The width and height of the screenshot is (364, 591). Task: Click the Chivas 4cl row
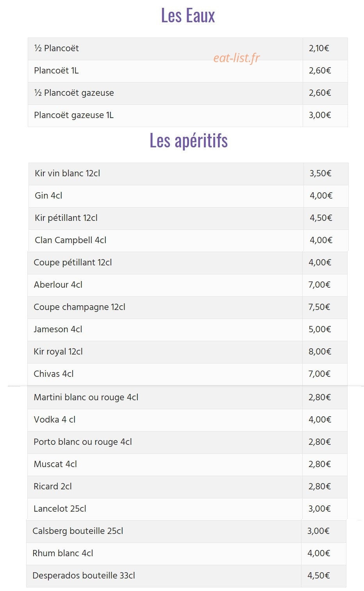click(x=187, y=374)
